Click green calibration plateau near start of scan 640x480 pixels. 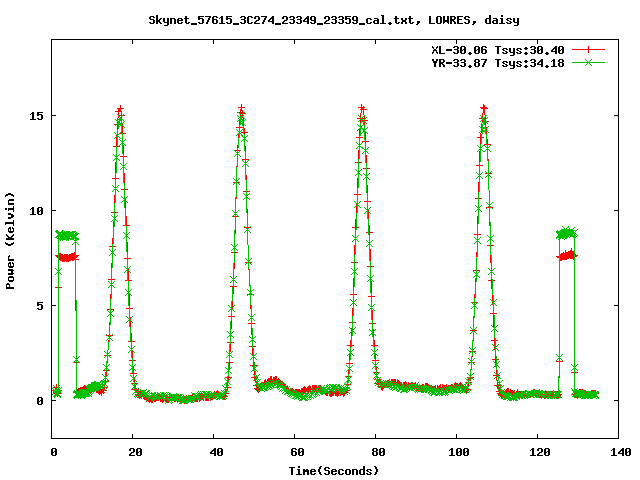click(67, 236)
